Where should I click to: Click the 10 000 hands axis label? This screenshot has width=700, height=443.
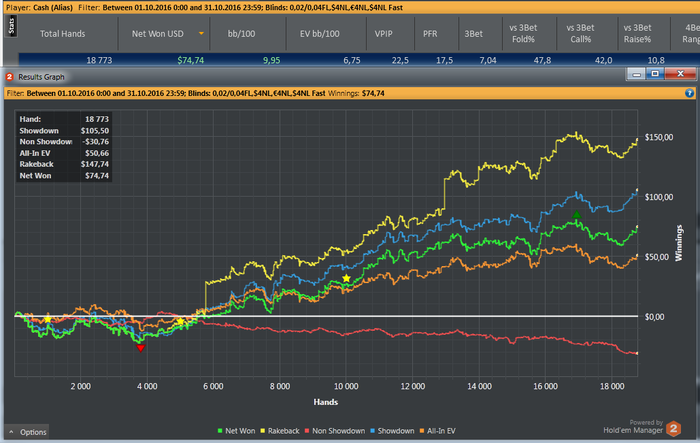click(x=346, y=386)
